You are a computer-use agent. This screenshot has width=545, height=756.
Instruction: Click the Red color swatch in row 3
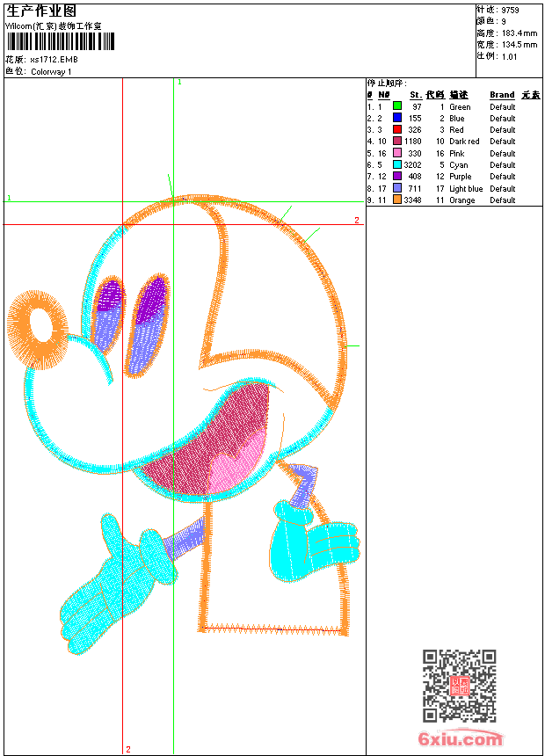[x=397, y=129]
